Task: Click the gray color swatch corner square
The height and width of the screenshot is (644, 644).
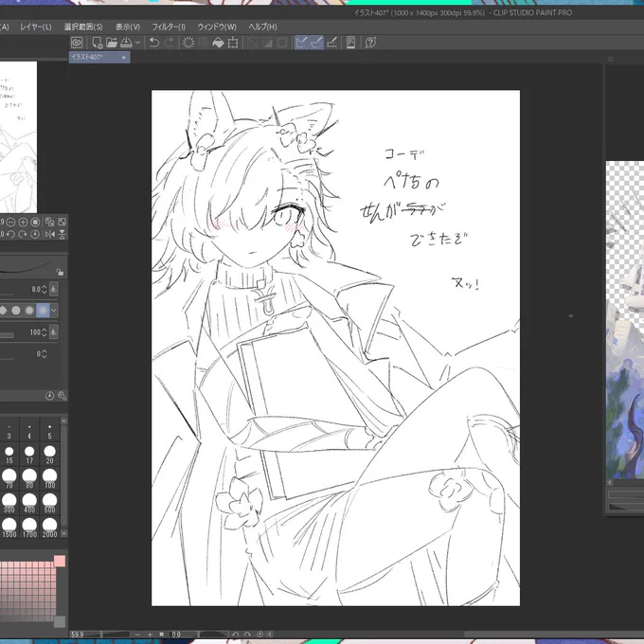Action: (60, 621)
